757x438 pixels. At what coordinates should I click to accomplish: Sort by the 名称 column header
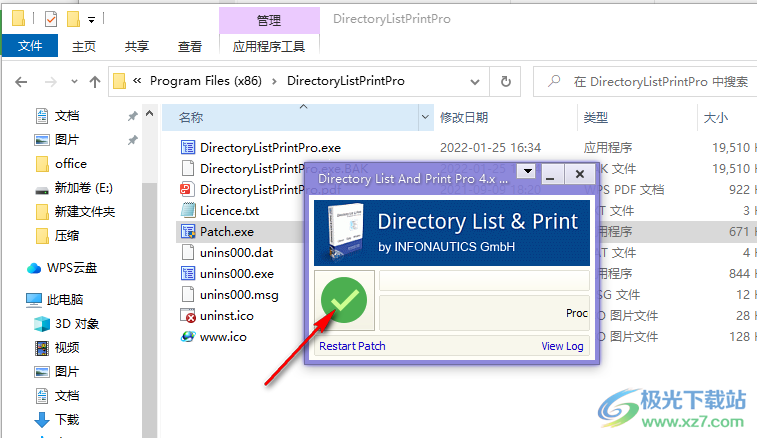(x=290, y=117)
